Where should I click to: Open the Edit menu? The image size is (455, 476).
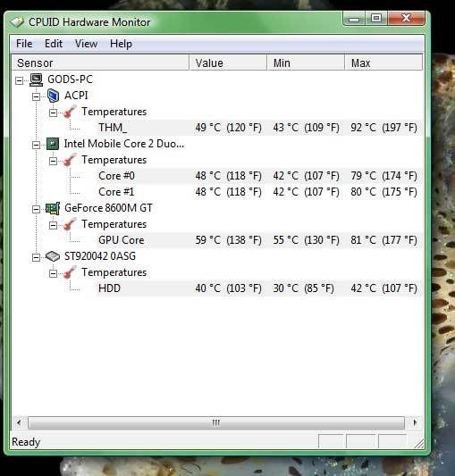tap(54, 44)
